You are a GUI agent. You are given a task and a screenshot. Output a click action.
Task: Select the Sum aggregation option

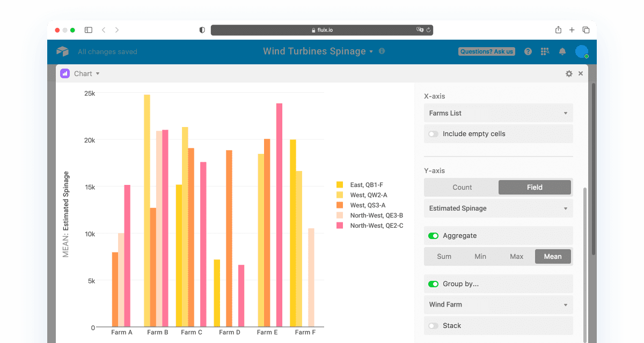click(444, 257)
